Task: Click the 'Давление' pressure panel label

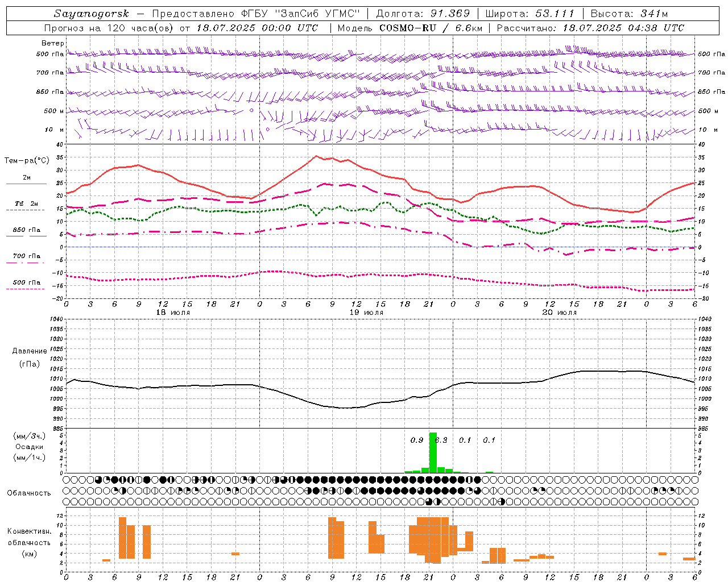Action: pyautogui.click(x=30, y=351)
